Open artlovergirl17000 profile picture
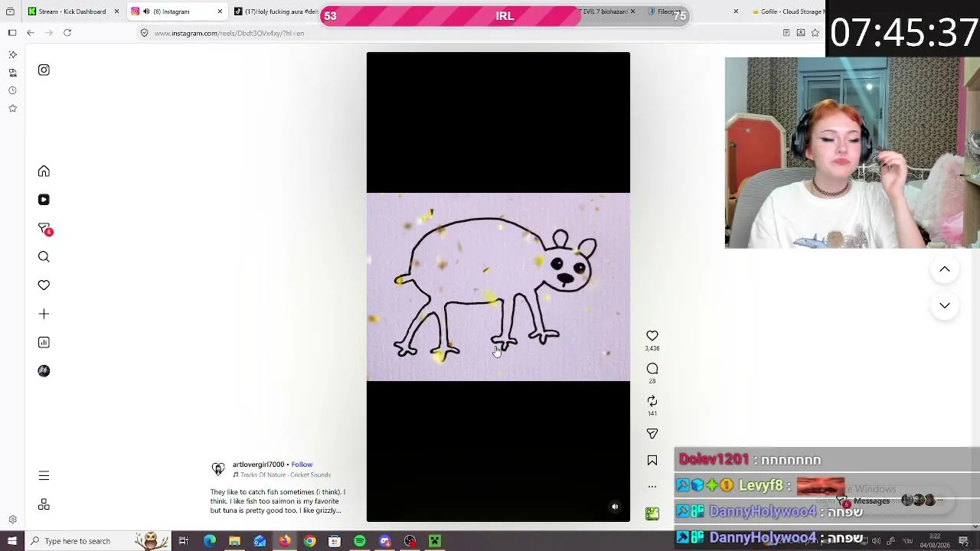Image resolution: width=980 pixels, height=551 pixels. click(x=218, y=469)
